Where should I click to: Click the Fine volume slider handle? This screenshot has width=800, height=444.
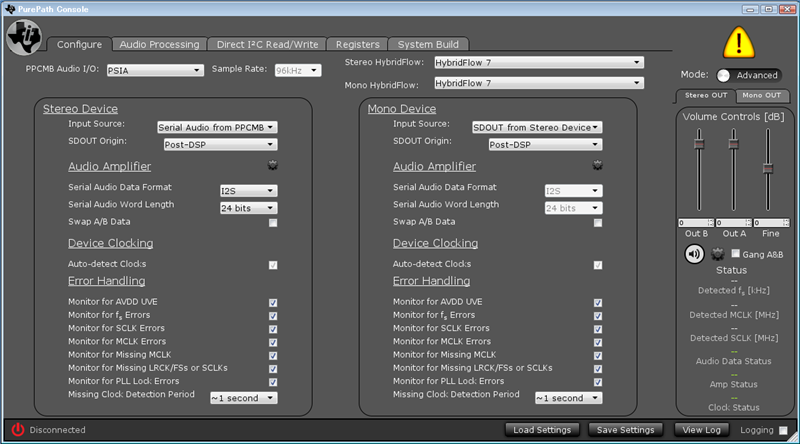coord(768,168)
